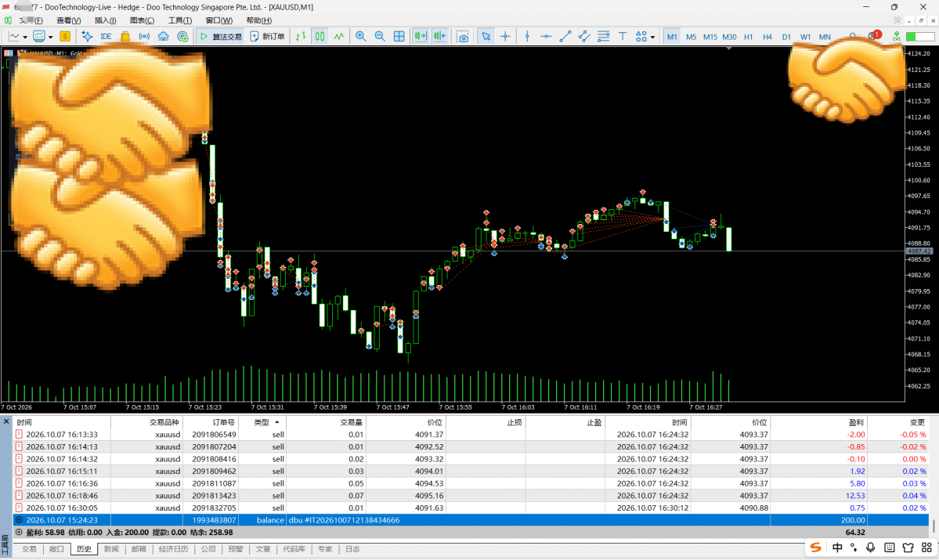The width and height of the screenshot is (939, 560).
Task: Expand the chart templates dropdown arrow
Action: 50,37
